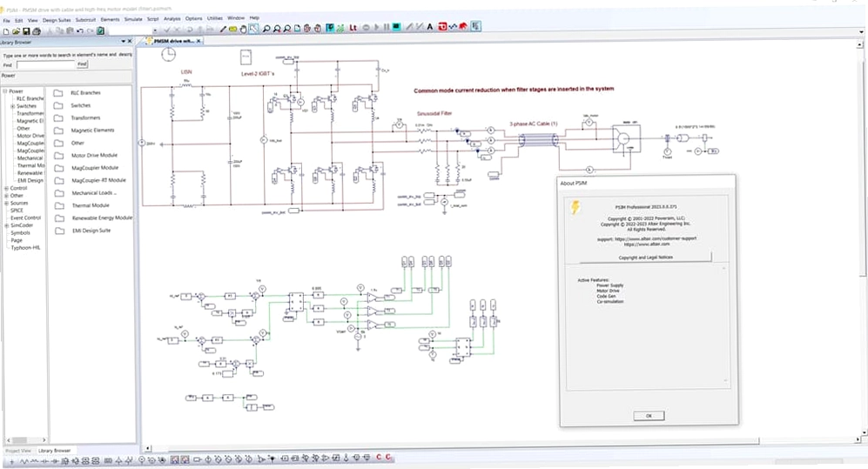Create a new schematic file
868x469 pixels.
[6, 31]
